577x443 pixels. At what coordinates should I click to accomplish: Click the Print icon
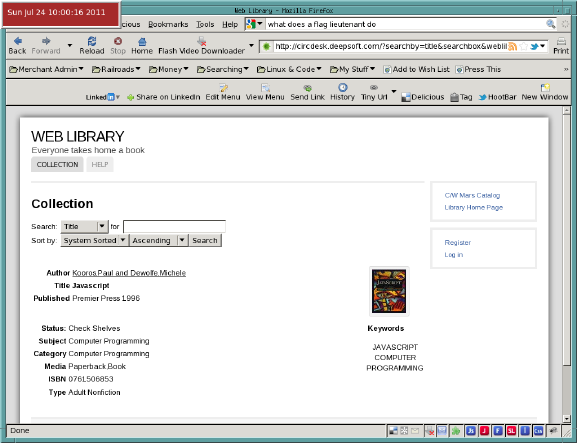[561, 41]
